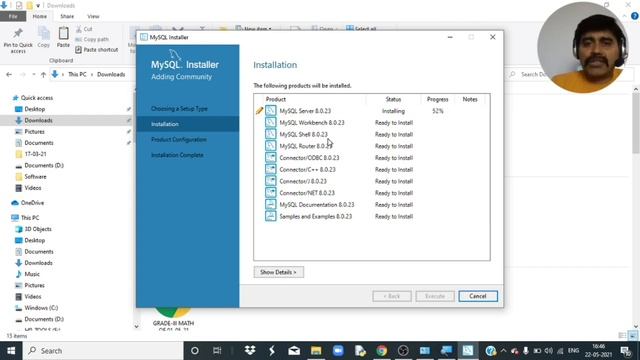Click the MySQL Workbench 8.0.23 product icon
The width and height of the screenshot is (640, 360).
point(271,122)
